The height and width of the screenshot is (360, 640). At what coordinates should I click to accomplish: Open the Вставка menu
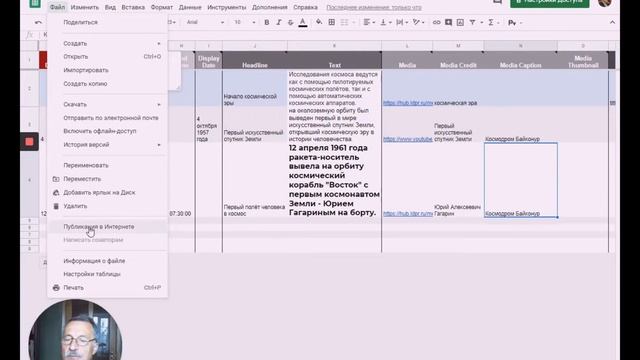click(x=133, y=7)
